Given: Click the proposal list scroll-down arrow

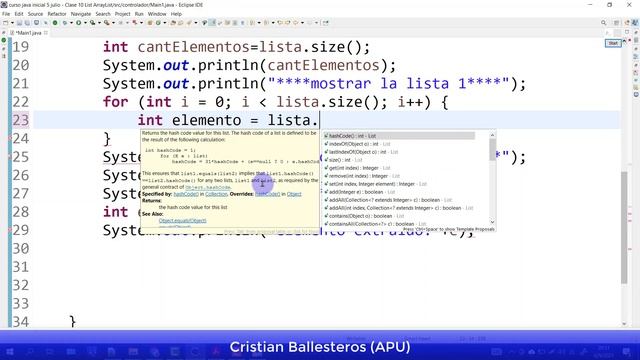Looking at the screenshot, I should [492, 222].
